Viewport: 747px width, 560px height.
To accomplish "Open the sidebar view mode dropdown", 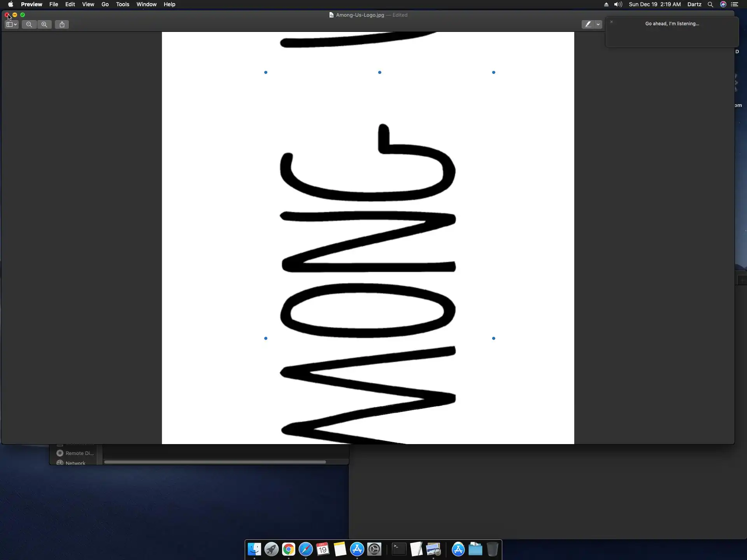I will 12,24.
